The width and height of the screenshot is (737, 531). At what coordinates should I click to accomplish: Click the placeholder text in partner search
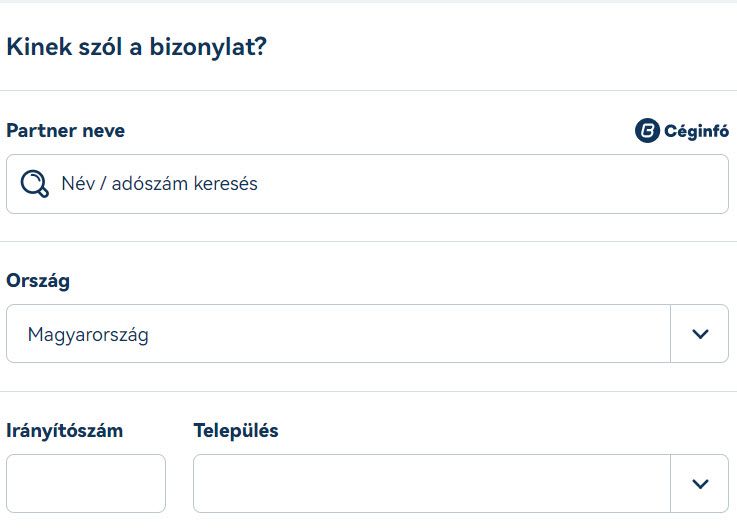(159, 184)
